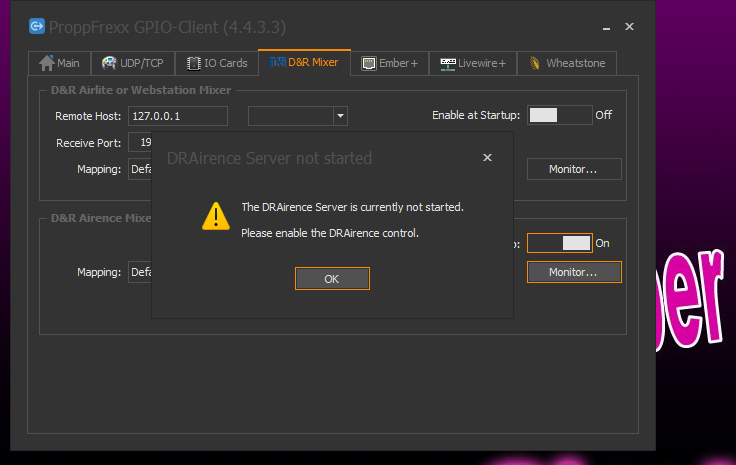Expand the dropdown beside Remote Host
Image resolution: width=736 pixels, height=465 pixels.
[341, 116]
